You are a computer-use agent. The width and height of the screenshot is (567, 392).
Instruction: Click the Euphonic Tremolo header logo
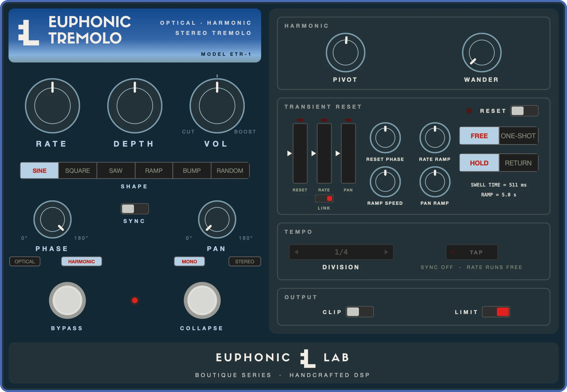tap(29, 33)
